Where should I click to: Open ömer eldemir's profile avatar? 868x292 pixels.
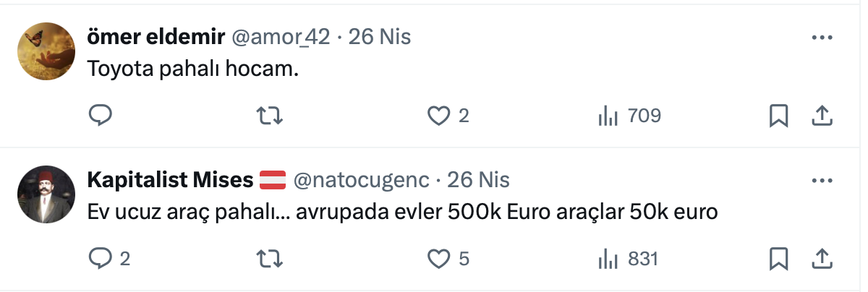point(46,51)
